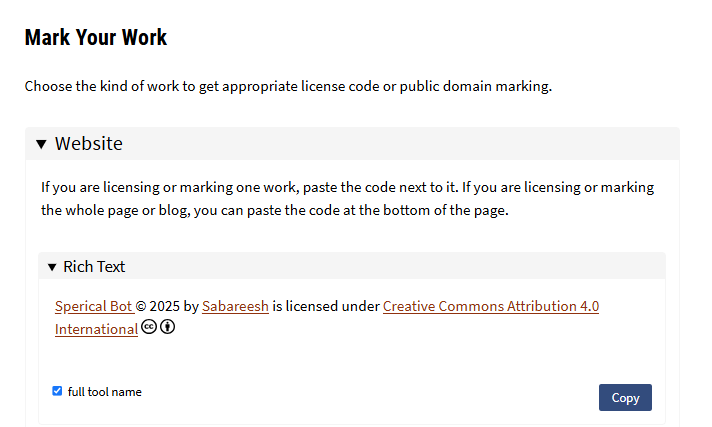Follow the Creative Commons Attribution 4.0 link
The image size is (712, 427).
[x=491, y=306]
